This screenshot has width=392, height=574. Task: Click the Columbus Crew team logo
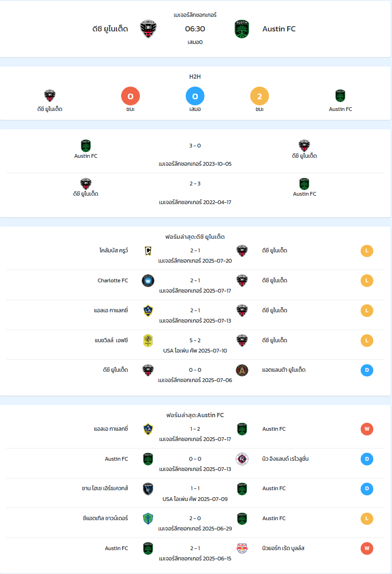coord(148,251)
